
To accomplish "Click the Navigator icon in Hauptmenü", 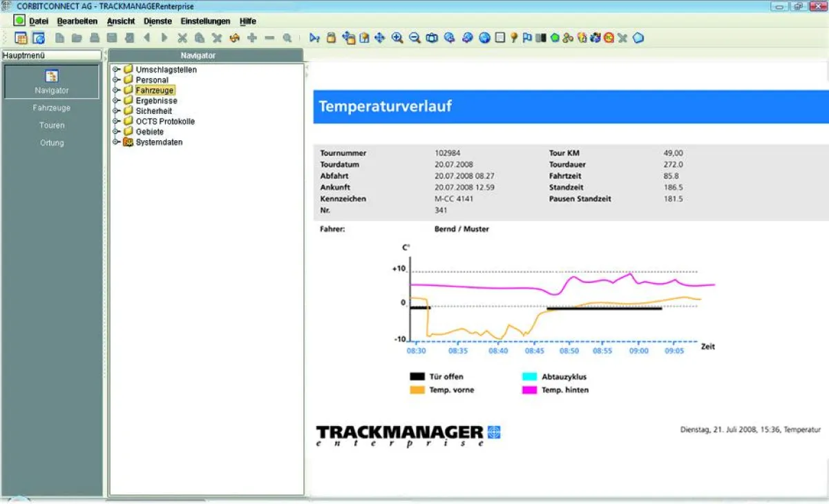I will click(x=52, y=77).
